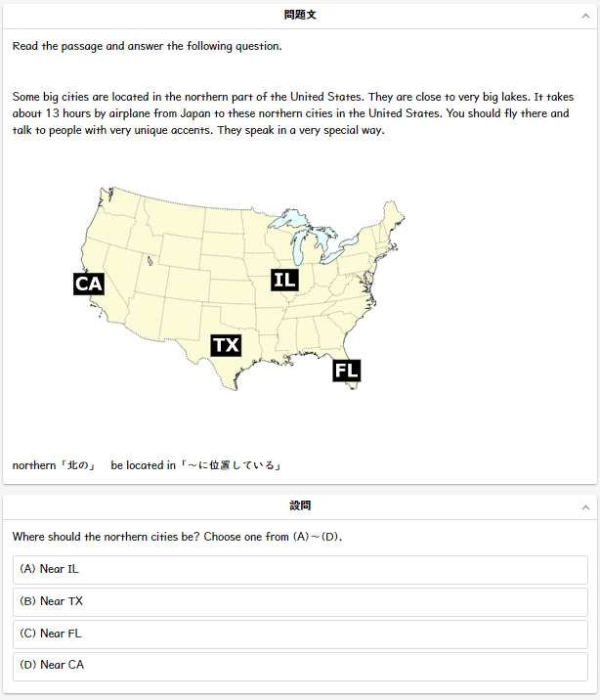Click the passage text about northern cities

[292, 113]
